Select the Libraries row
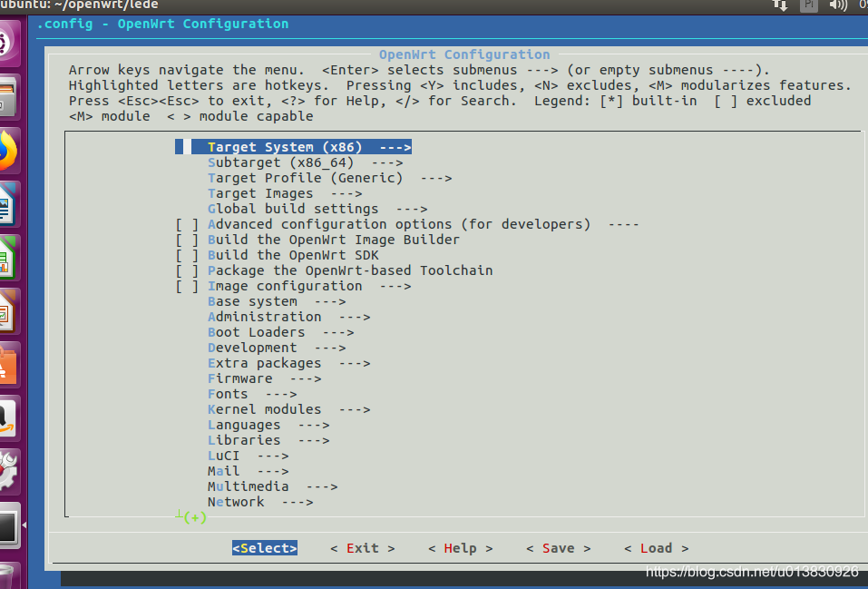868x589 pixels. pyautogui.click(x=268, y=440)
